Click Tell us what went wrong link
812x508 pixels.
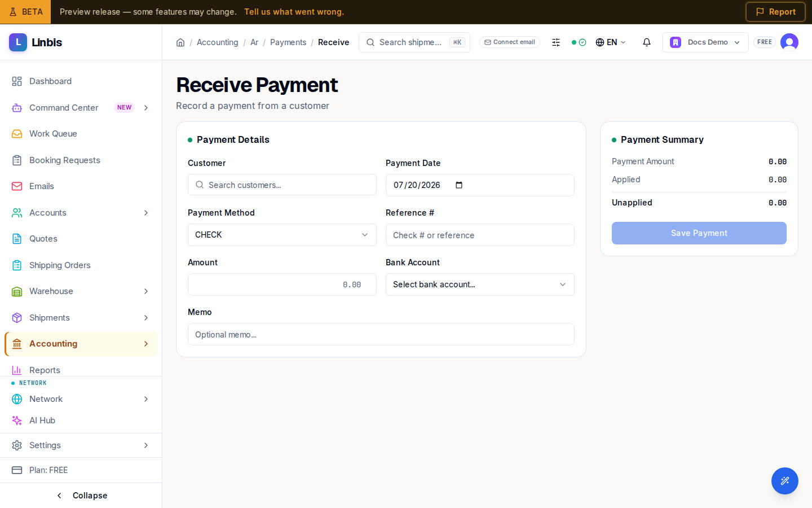point(294,12)
